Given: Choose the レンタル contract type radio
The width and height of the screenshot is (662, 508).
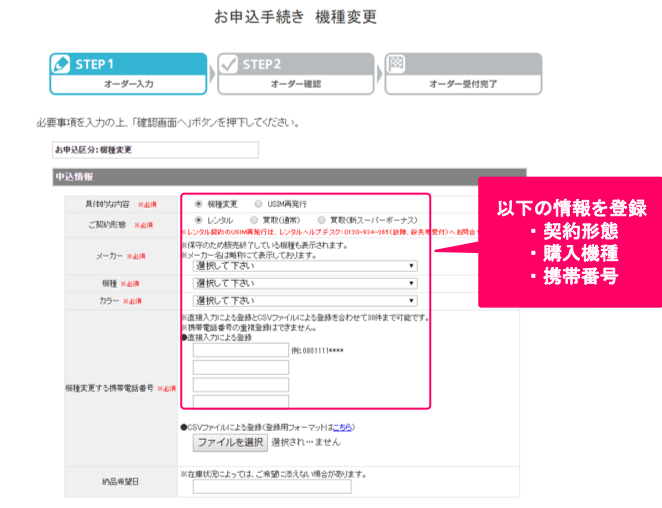Looking at the screenshot, I should pos(199,219).
